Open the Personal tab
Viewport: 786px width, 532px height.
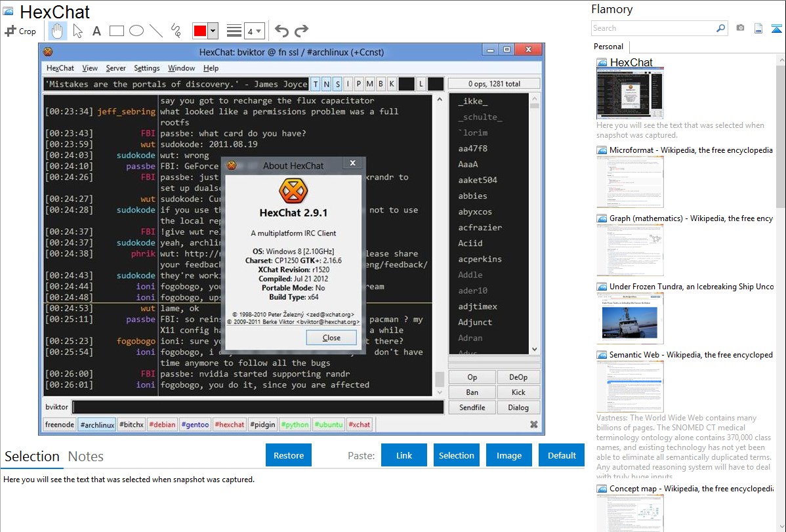point(608,47)
